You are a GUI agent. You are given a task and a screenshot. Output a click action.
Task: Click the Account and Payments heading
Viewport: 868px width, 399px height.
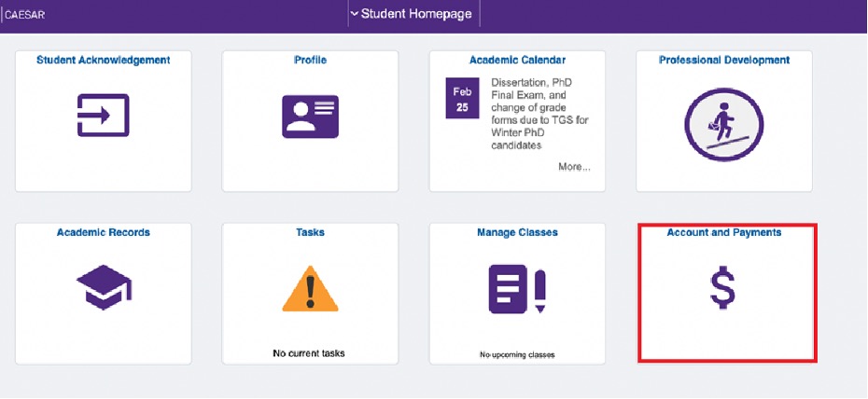click(x=724, y=233)
